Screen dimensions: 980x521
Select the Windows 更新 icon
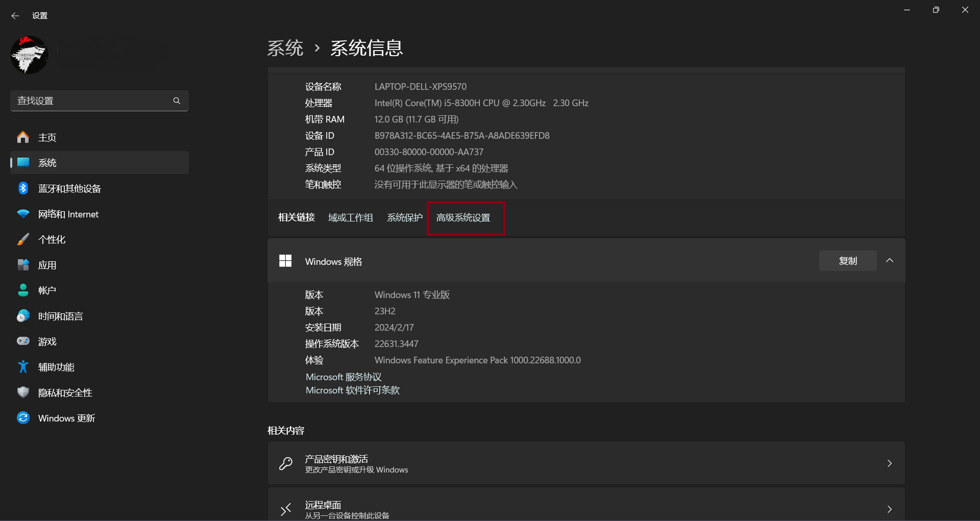click(x=23, y=417)
